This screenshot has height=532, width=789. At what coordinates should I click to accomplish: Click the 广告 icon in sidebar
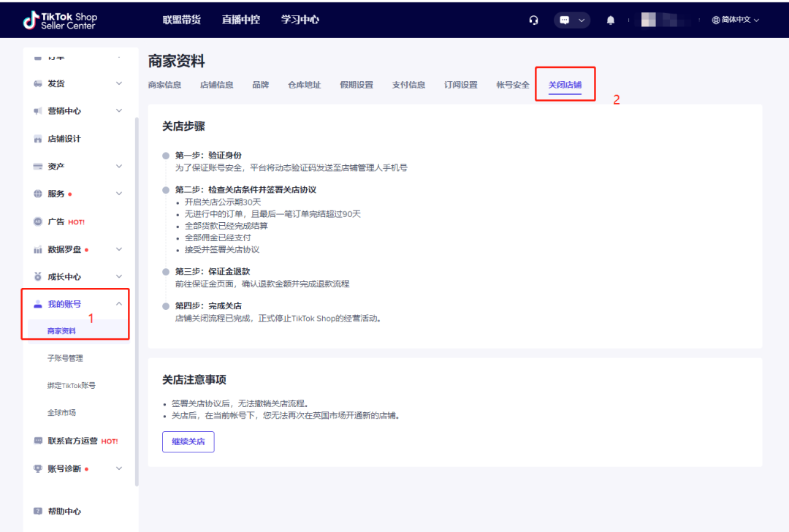(x=38, y=221)
